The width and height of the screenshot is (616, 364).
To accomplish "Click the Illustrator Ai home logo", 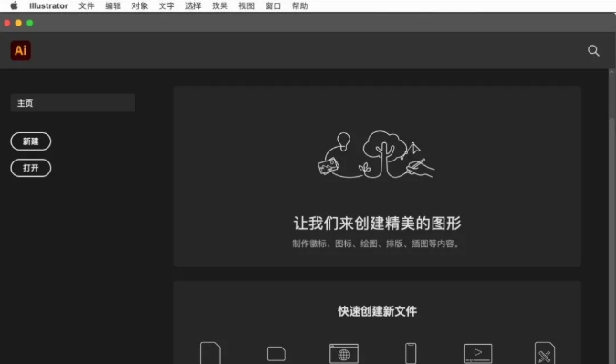I will pos(20,50).
